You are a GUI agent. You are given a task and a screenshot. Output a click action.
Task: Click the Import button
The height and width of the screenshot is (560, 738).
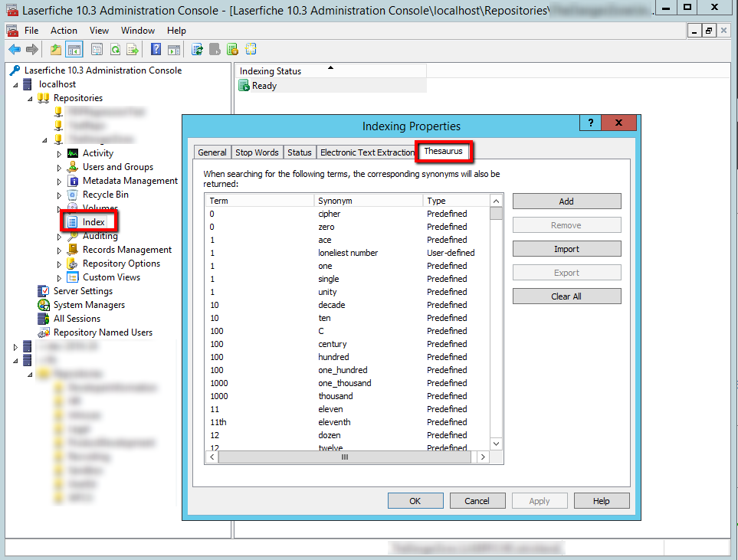point(566,249)
